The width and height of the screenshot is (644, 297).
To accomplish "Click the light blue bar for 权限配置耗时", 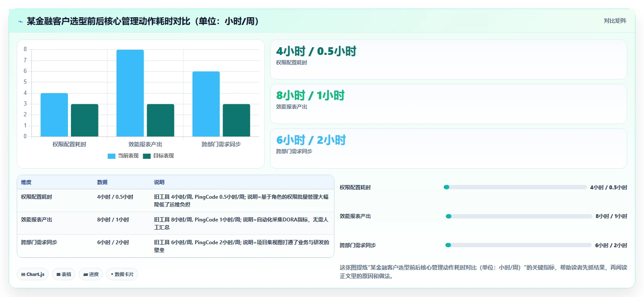I will click(x=54, y=115).
